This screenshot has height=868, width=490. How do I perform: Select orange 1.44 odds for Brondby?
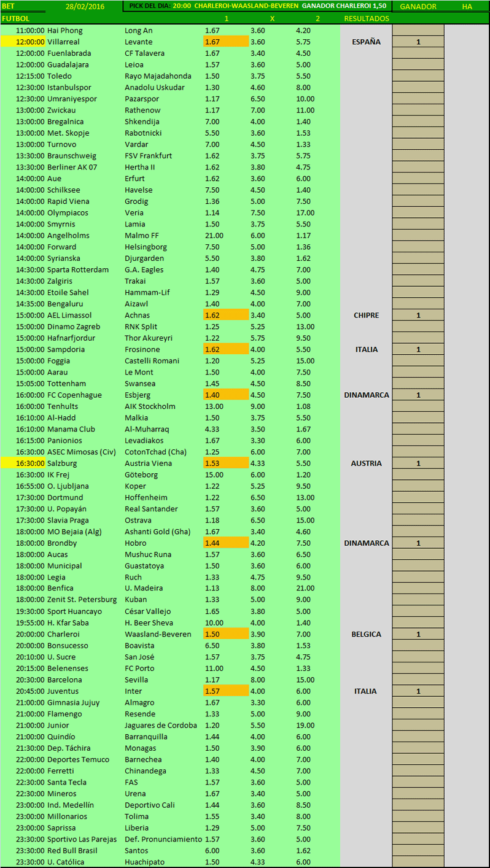226,543
